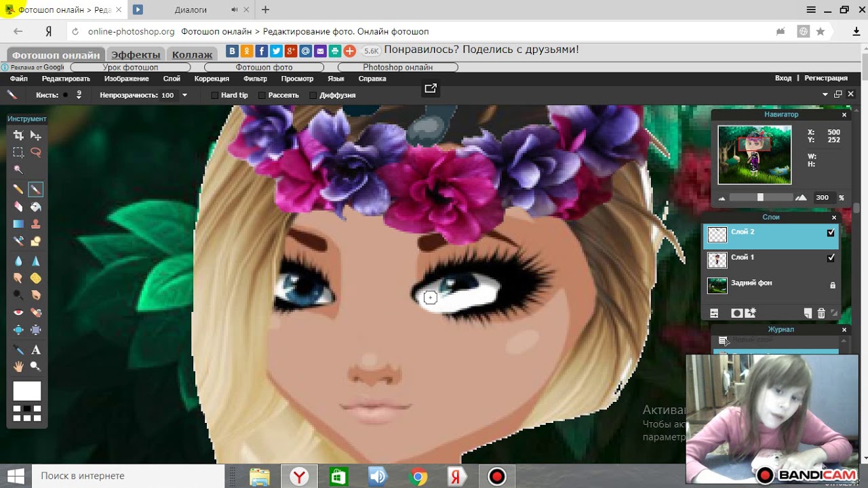This screenshot has height=488, width=868.
Task: Select the Слой 1 layer thumbnail
Action: [717, 260]
